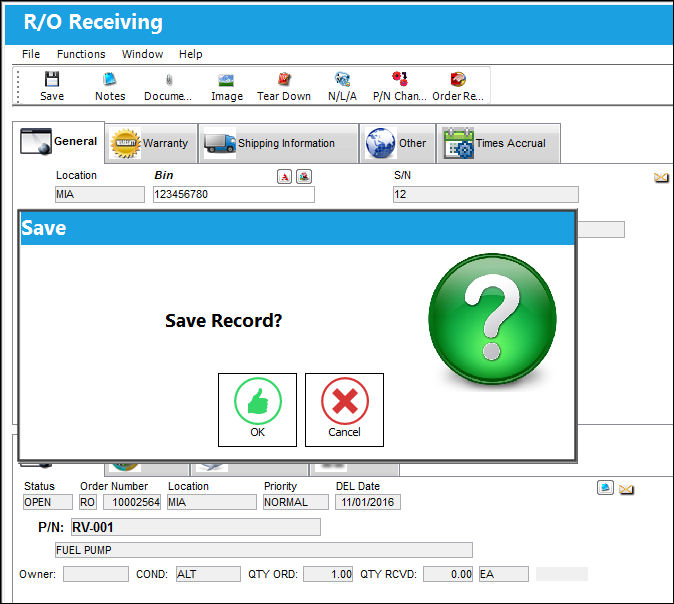
Task: Click the envelope icon next to S/N
Action: point(661,177)
